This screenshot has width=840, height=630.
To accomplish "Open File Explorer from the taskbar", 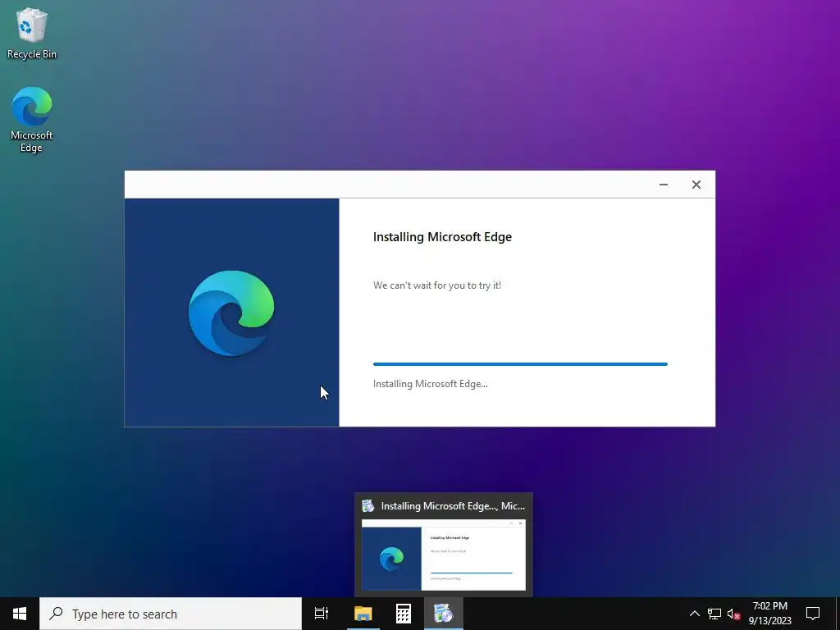I will pos(363,614).
